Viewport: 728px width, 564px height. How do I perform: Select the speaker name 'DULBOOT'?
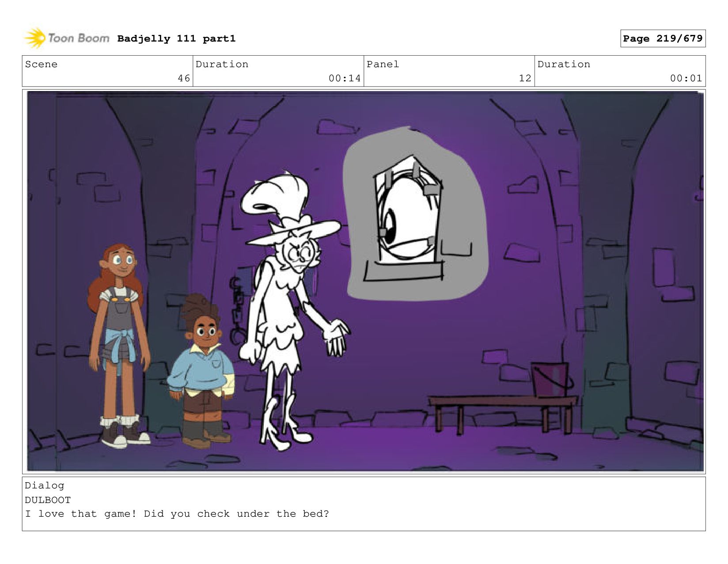[x=48, y=500]
